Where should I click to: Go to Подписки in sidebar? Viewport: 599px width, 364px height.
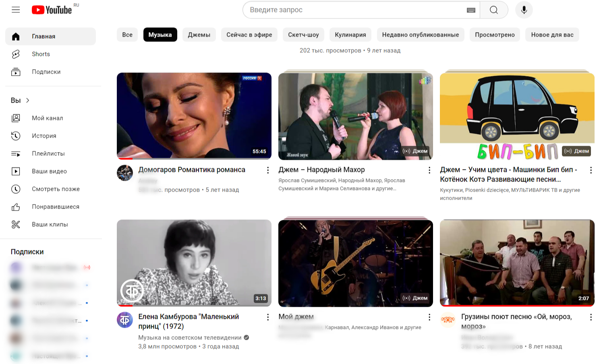point(46,72)
